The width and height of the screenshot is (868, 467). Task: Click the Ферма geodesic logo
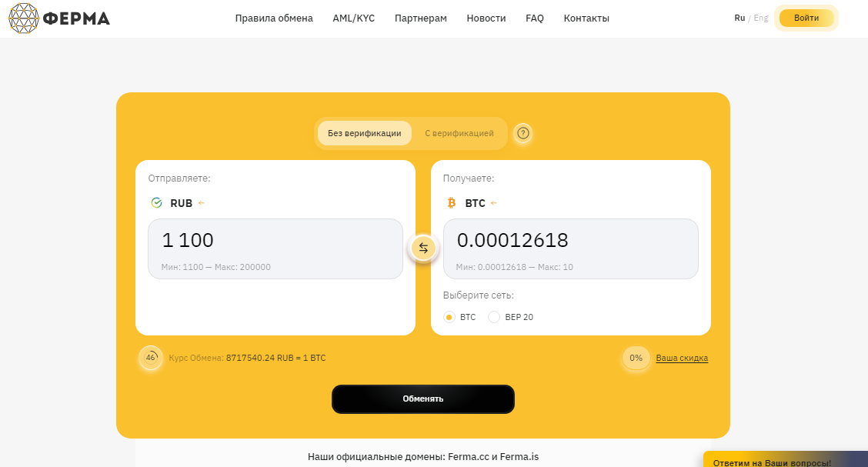[x=24, y=18]
